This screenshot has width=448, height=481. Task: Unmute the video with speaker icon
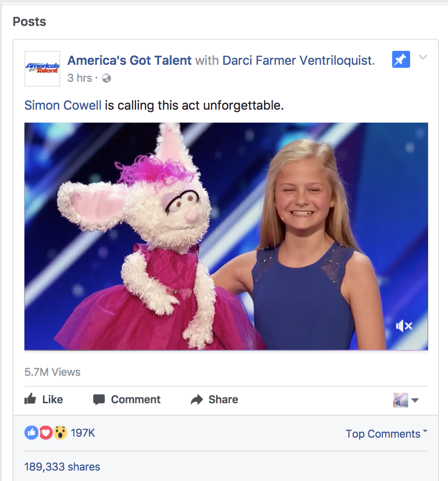click(x=404, y=326)
